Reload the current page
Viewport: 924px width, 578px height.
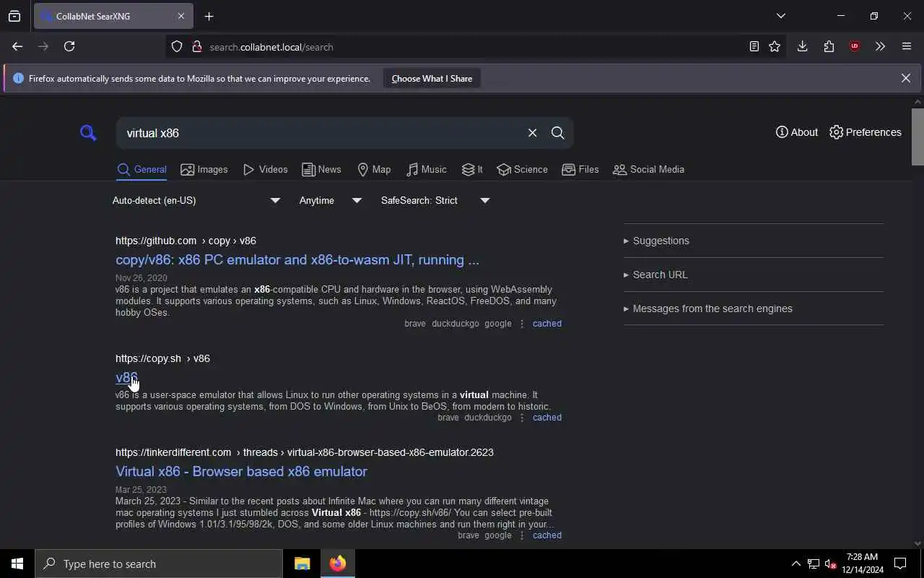tap(69, 46)
